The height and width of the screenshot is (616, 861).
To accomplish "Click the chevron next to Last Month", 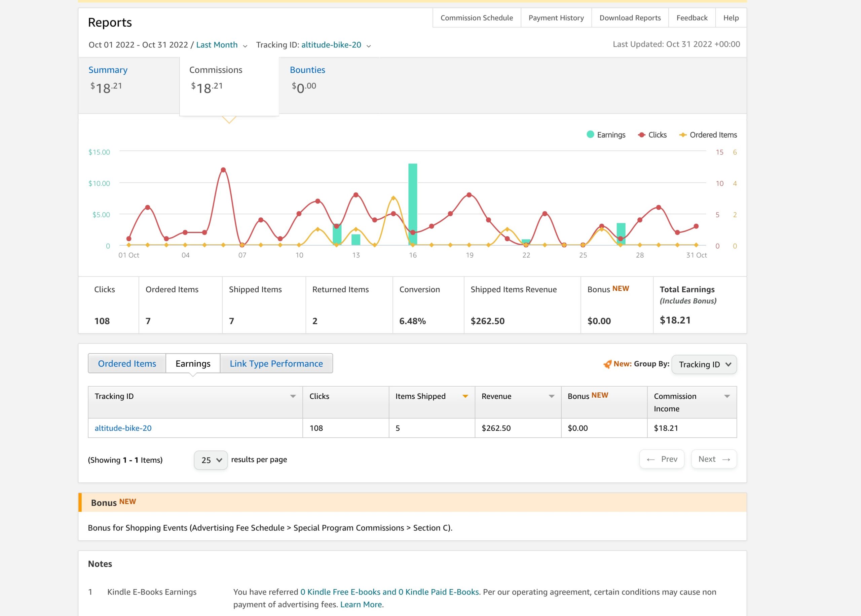I will pos(245,46).
